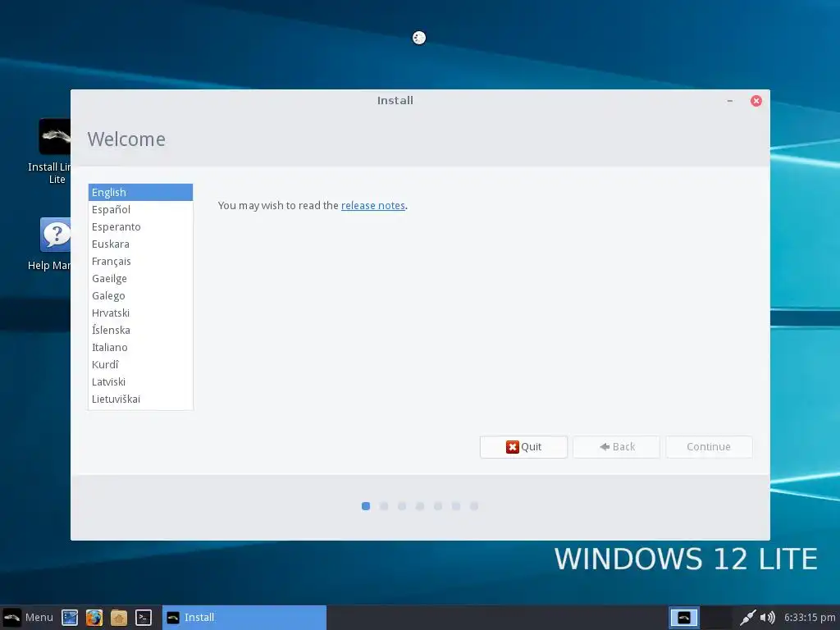Select Esperanto in the language list
Screen dimensions: 840x630
point(140,226)
